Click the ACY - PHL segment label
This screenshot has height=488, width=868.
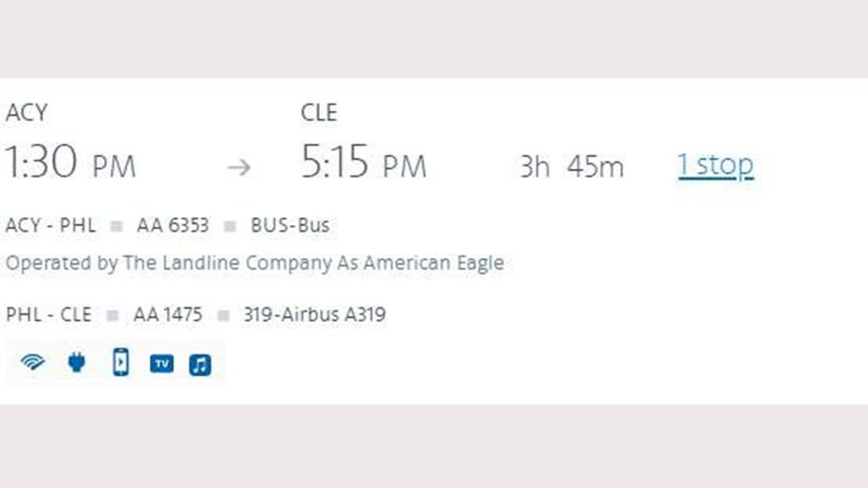click(x=50, y=226)
